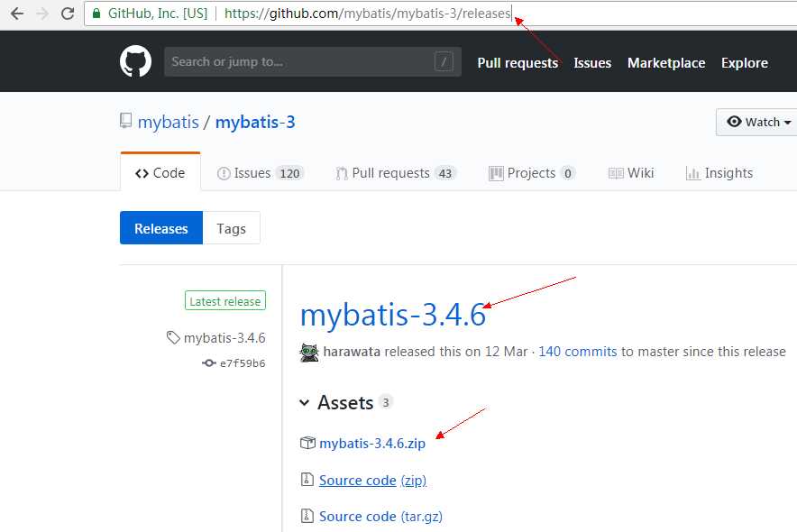797x532 pixels.
Task: Click the Wiki book icon
Action: 616,174
